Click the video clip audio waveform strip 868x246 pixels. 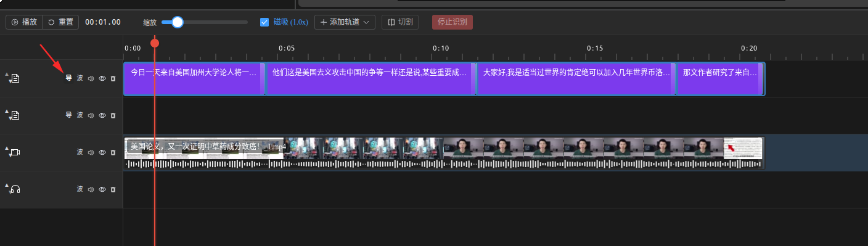click(x=444, y=164)
